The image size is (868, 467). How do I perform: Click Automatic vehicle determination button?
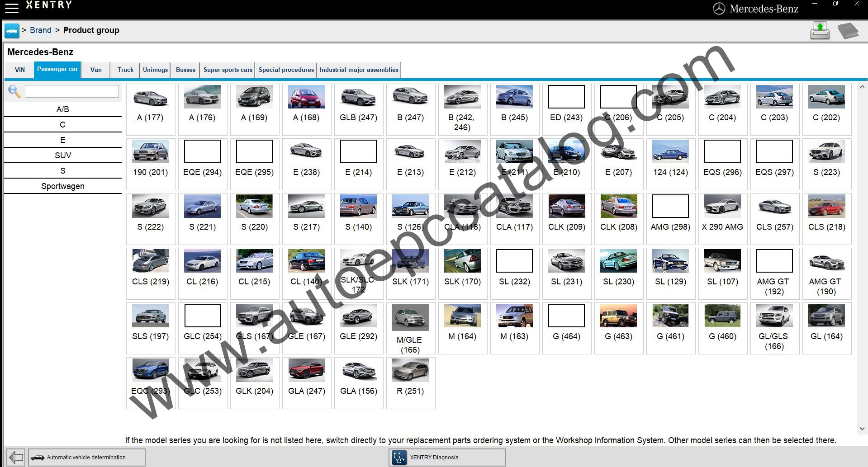pos(87,457)
